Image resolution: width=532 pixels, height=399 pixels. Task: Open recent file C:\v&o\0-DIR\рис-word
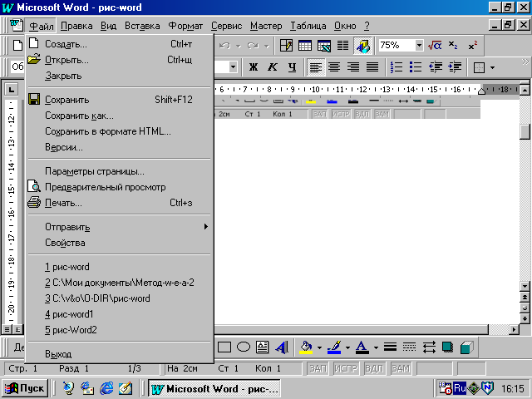(x=120, y=298)
